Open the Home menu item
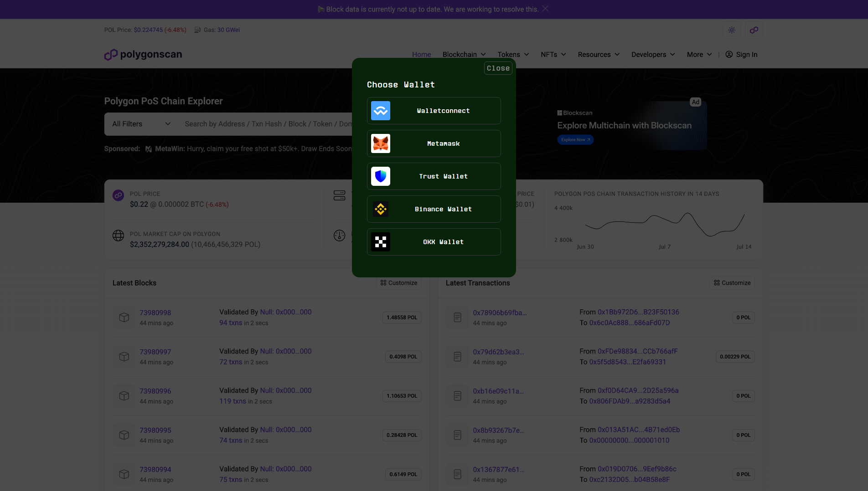The image size is (868, 491). [x=421, y=55]
